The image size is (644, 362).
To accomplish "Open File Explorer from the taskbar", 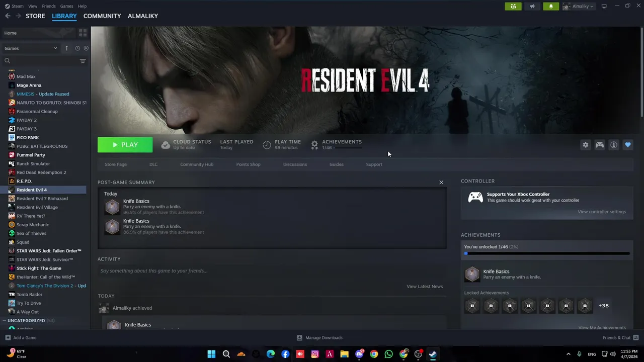I will tap(344, 354).
